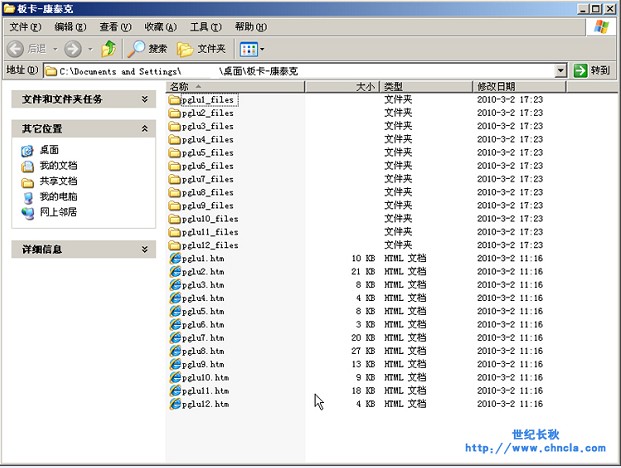Open the Forward button history dropdown arrow
621x468 pixels.
[90, 49]
